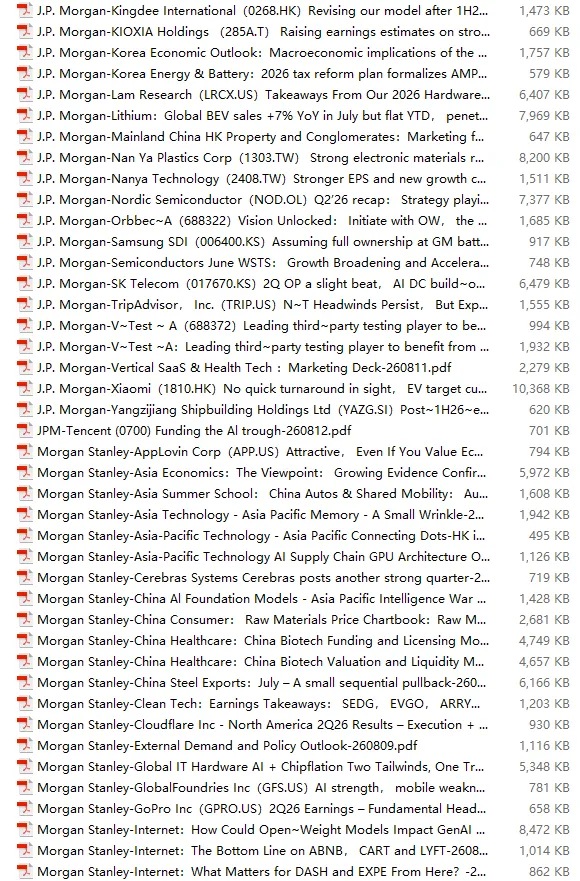
Task: Click the PDF icon for JPM-Tencent (0700) file
Action: [25, 431]
